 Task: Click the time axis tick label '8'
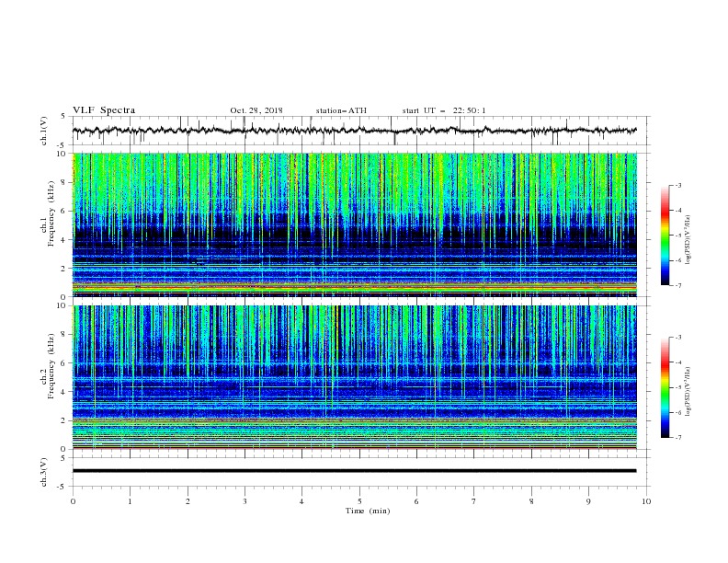[x=531, y=501]
